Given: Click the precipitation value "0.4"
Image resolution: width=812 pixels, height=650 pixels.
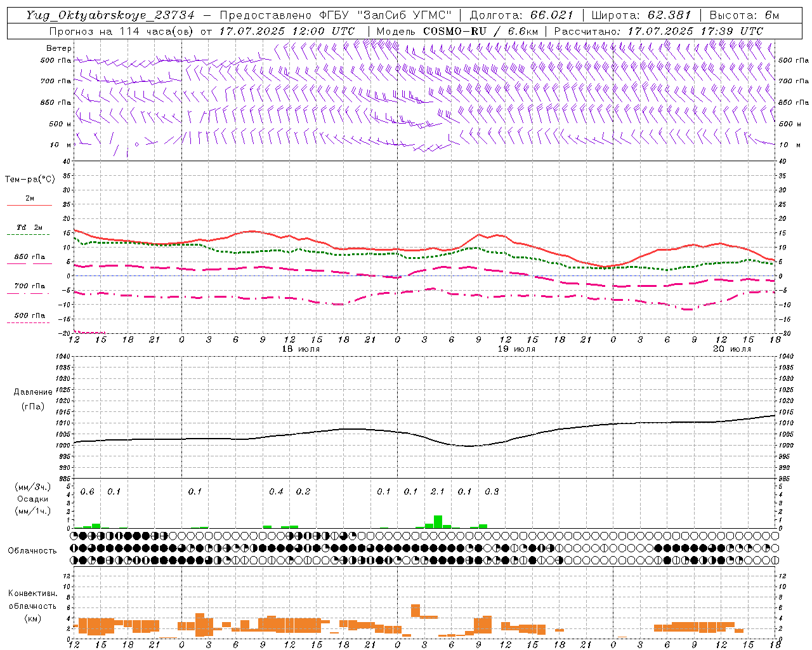Looking at the screenshot, I should (276, 492).
